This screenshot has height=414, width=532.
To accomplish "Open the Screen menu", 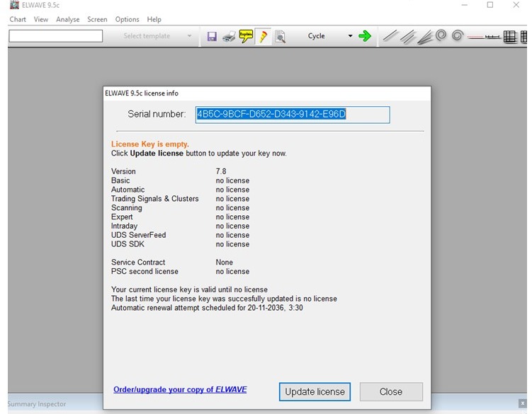I will point(97,19).
